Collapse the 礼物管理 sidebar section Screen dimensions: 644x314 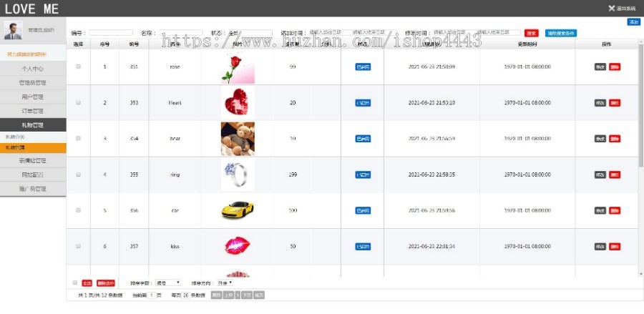33,125
